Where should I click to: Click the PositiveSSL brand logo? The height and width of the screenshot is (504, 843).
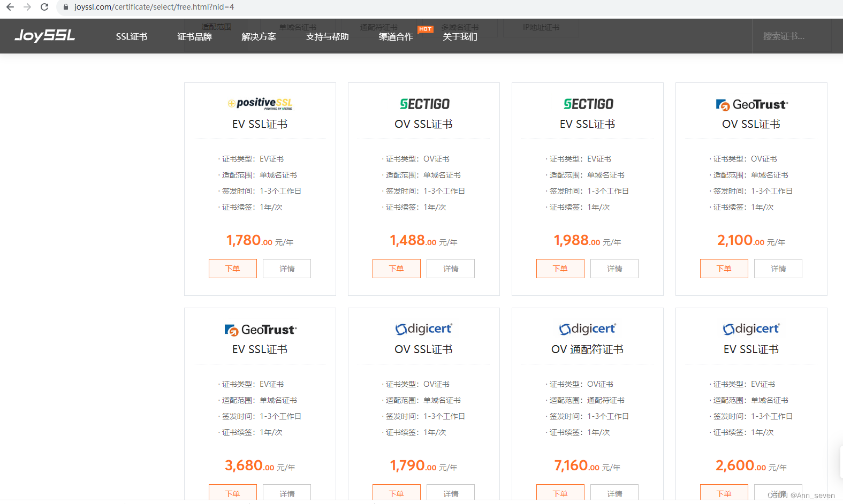(x=260, y=103)
